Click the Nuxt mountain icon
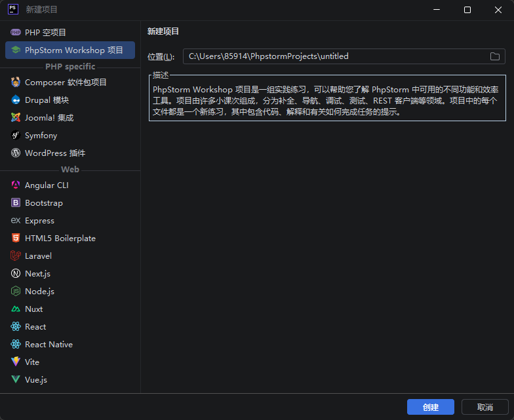The height and width of the screenshot is (420, 514). 16,309
